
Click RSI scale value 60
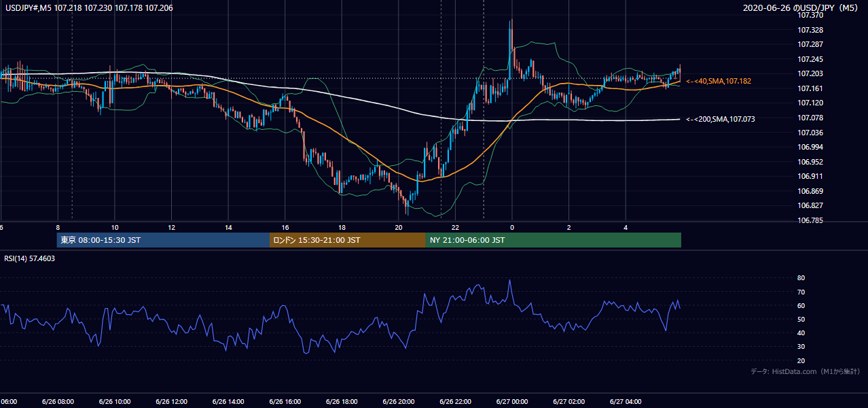pos(801,305)
